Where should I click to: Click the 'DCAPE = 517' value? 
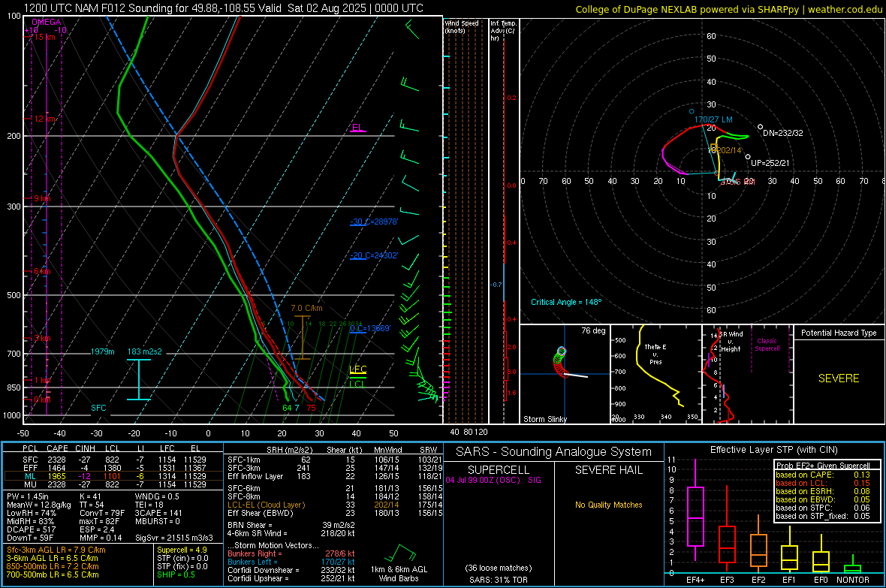(x=31, y=529)
